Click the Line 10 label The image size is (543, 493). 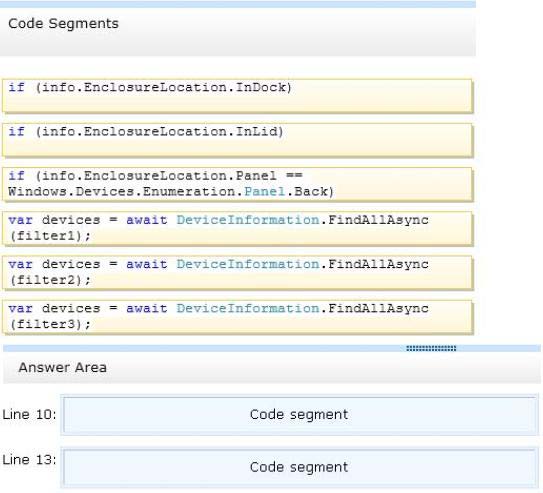click(29, 414)
